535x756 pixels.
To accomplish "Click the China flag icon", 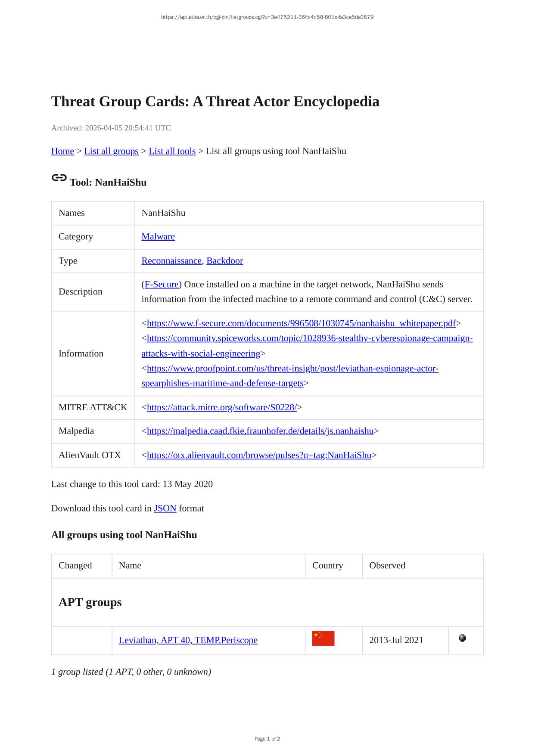I will 323,638.
